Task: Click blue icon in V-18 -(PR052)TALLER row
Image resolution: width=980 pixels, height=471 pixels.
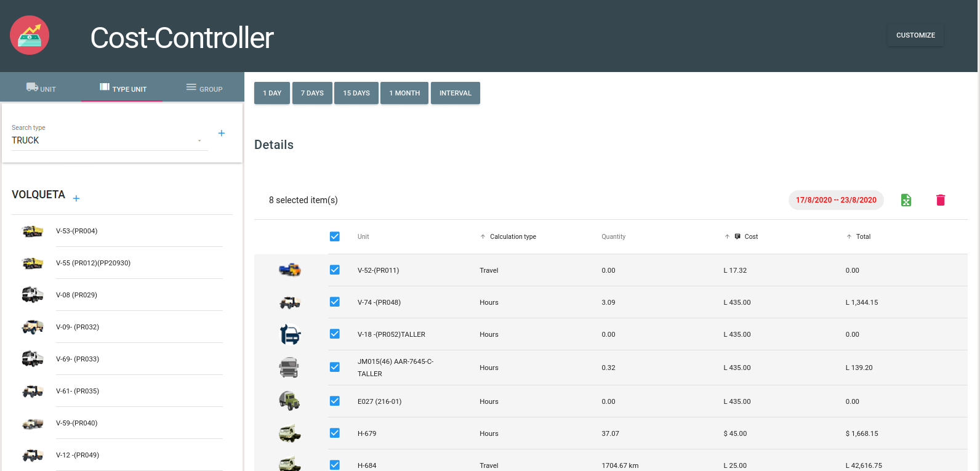Action: click(x=290, y=334)
